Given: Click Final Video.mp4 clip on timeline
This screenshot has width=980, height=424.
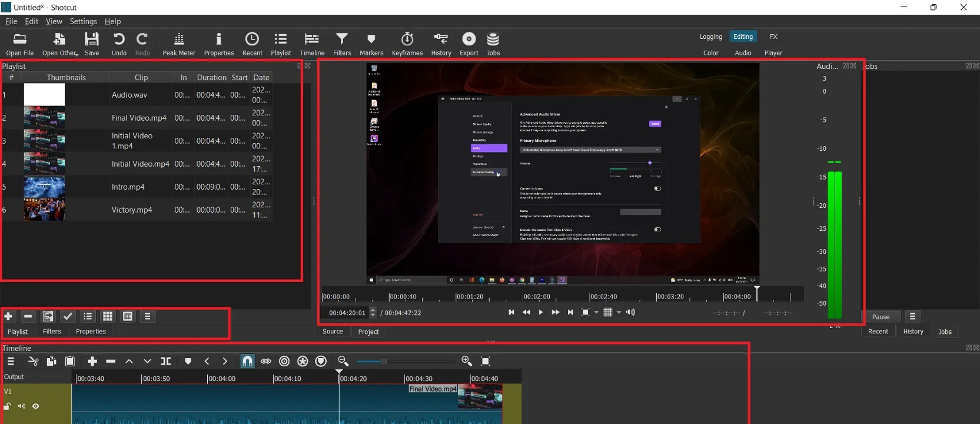Looking at the screenshot, I should tap(287, 403).
